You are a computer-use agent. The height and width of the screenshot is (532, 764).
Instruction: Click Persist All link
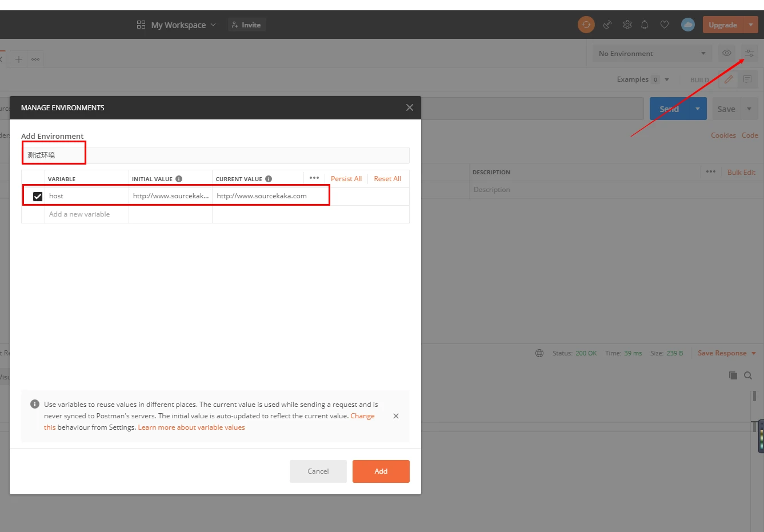coord(346,179)
